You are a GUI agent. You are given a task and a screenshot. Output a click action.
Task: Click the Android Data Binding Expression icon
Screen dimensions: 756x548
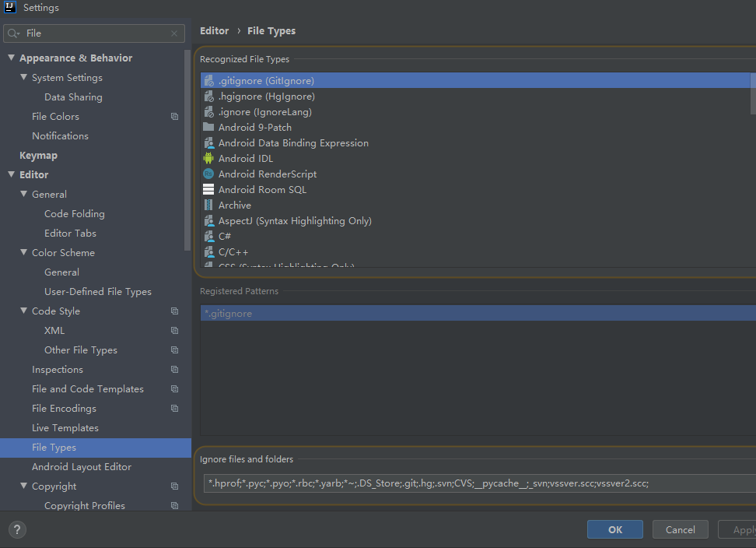(208, 142)
